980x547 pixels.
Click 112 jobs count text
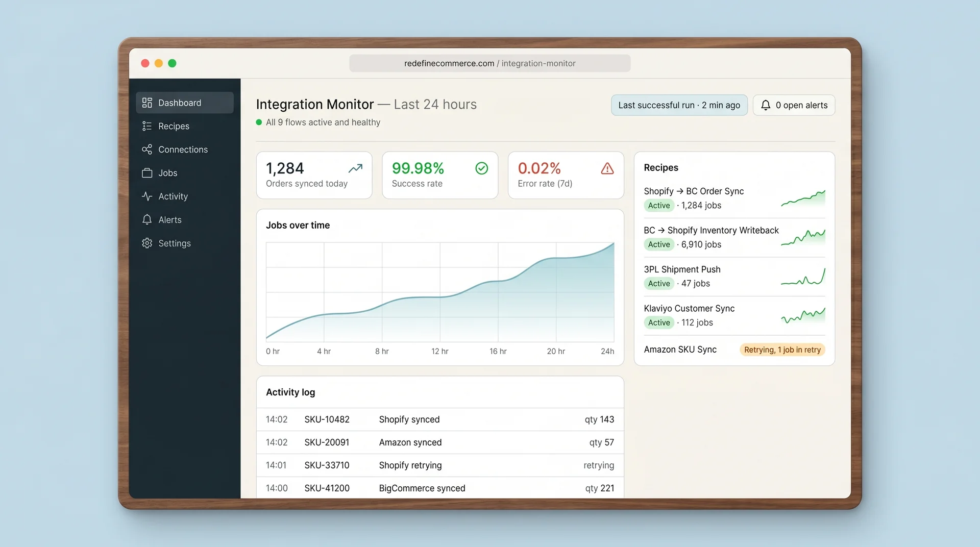[x=697, y=322]
